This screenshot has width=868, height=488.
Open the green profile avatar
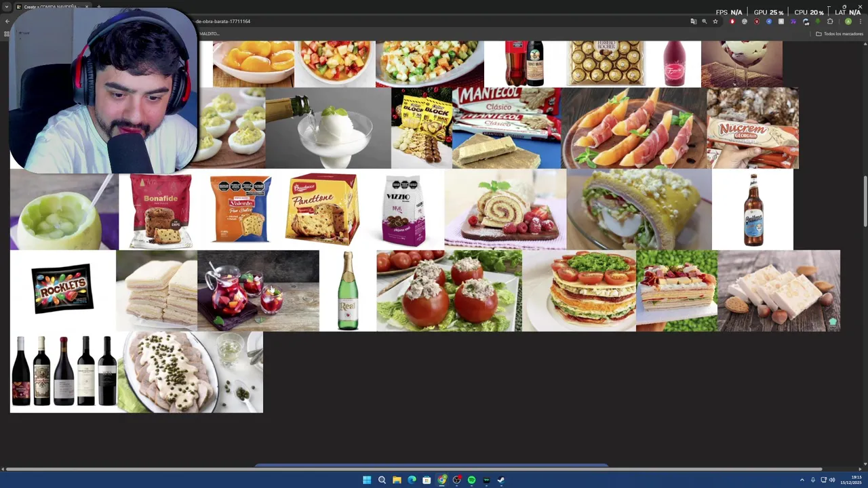click(x=848, y=22)
